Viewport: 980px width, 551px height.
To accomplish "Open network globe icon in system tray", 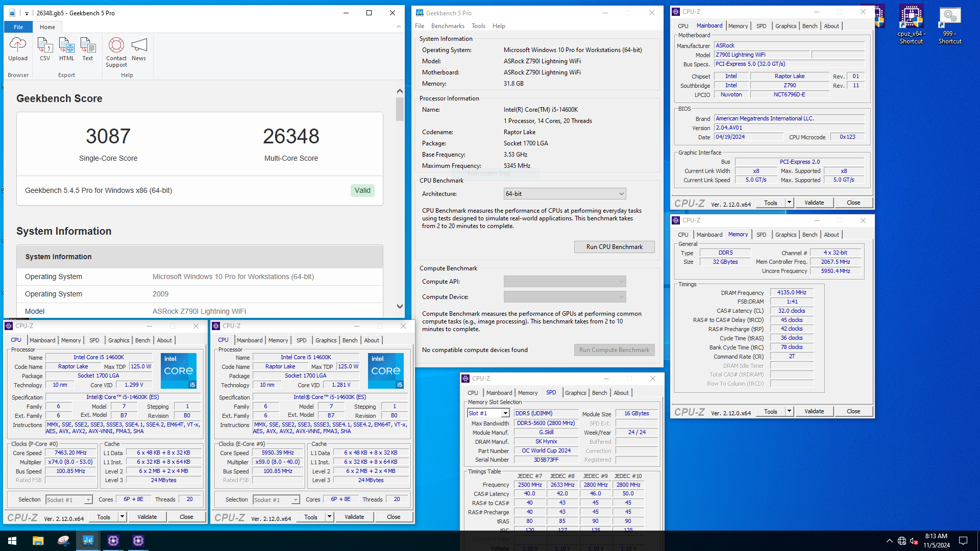I will click(902, 541).
